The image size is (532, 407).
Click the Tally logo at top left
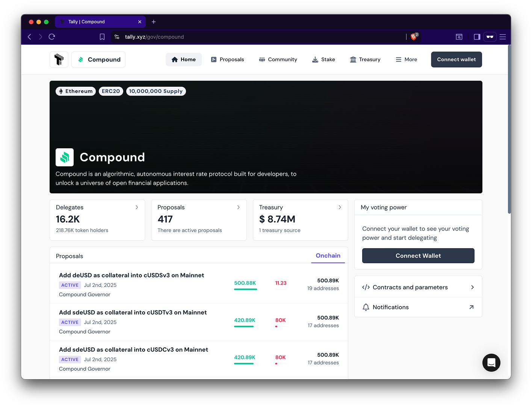pyautogui.click(x=59, y=59)
